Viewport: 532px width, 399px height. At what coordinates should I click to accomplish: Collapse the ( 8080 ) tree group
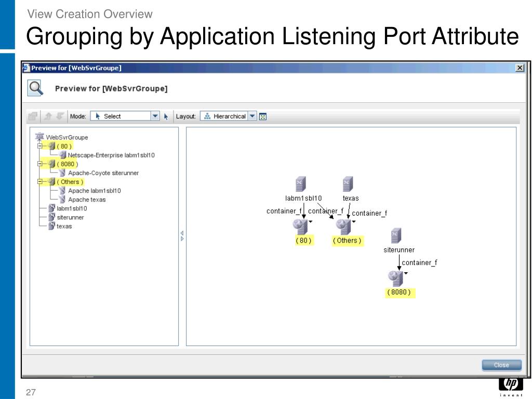pyautogui.click(x=39, y=164)
